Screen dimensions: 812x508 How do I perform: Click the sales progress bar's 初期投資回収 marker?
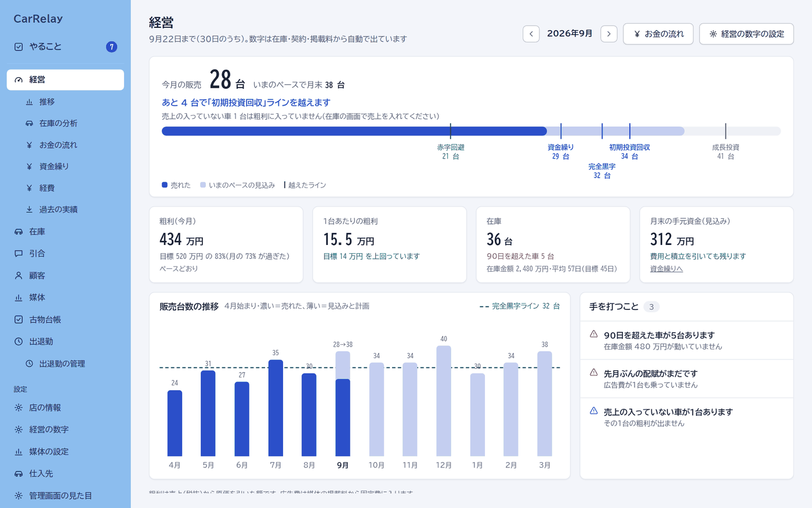629,131
